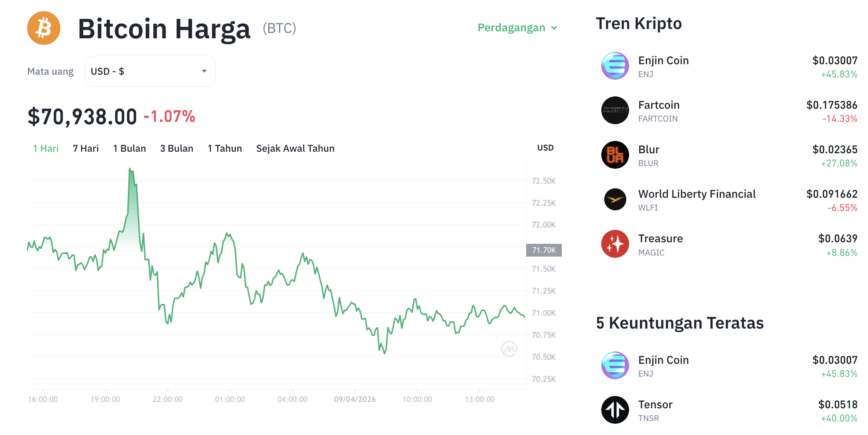Screen dimensions: 868x435
Task: Switch to the 7 Hari chart tab
Action: click(x=86, y=148)
